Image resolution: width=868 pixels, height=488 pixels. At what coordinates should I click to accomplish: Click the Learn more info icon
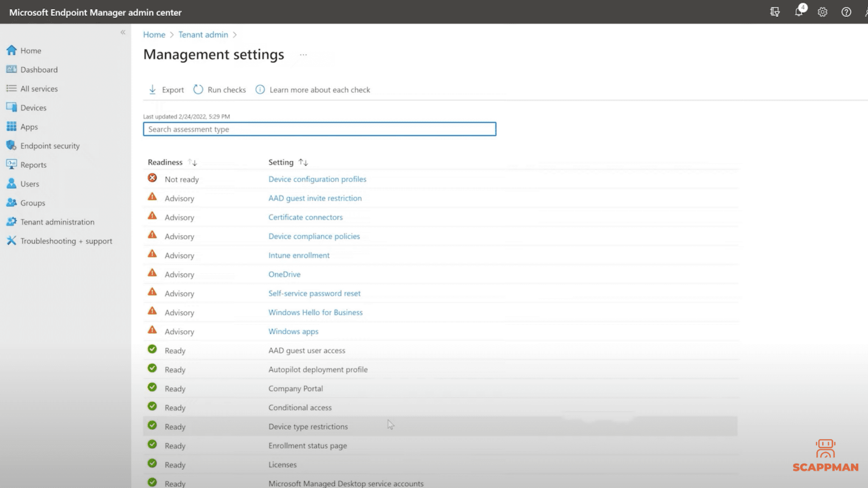pyautogui.click(x=260, y=89)
